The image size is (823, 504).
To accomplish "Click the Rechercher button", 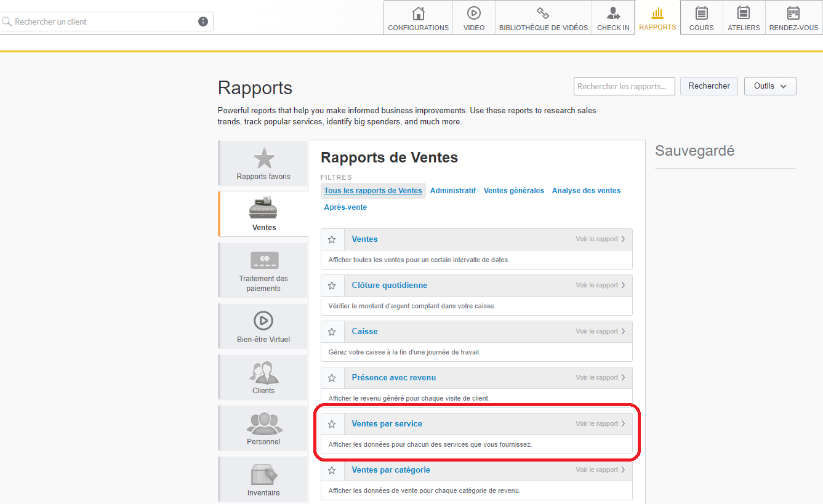I will coord(709,86).
